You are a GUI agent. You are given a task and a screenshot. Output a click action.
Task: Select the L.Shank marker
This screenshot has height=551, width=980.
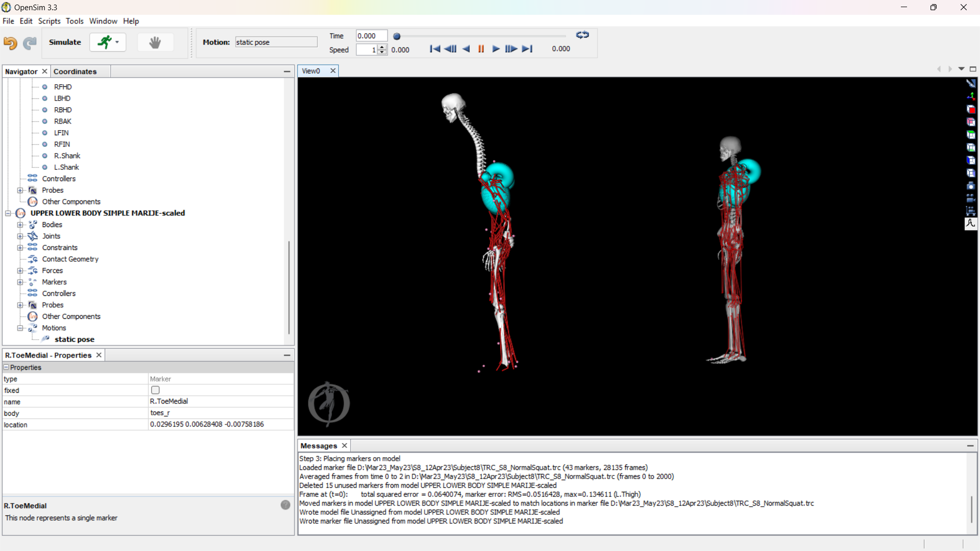pos(66,167)
